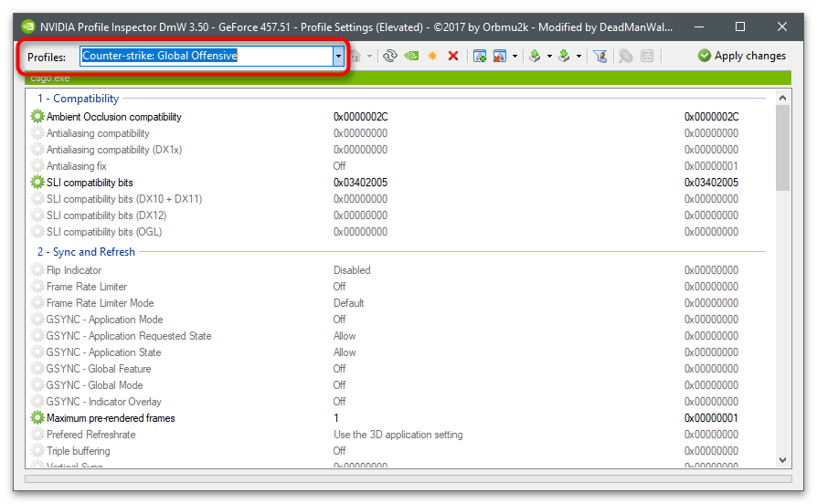Click the Profiles name input field
817x504 pixels.
pyautogui.click(x=207, y=56)
